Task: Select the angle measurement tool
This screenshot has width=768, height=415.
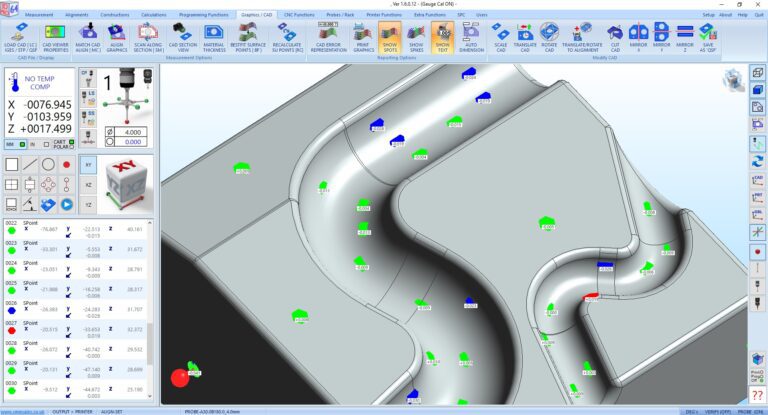Action: click(30, 204)
